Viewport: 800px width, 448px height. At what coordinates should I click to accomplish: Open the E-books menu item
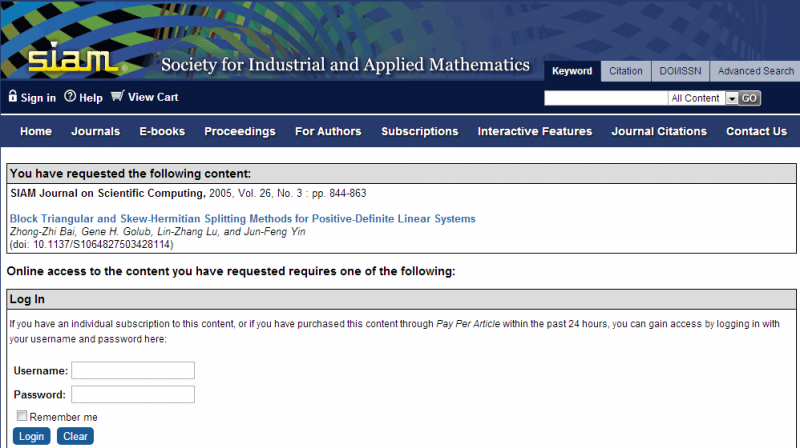coord(162,131)
